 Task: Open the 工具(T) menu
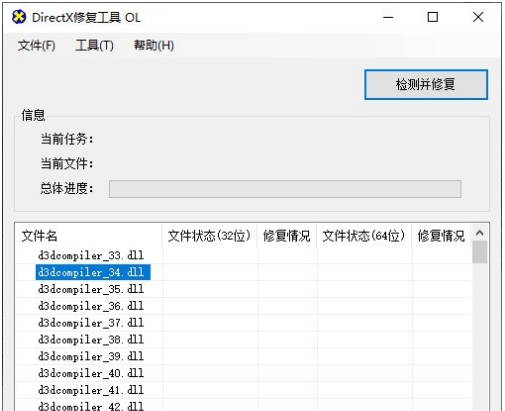(x=94, y=45)
